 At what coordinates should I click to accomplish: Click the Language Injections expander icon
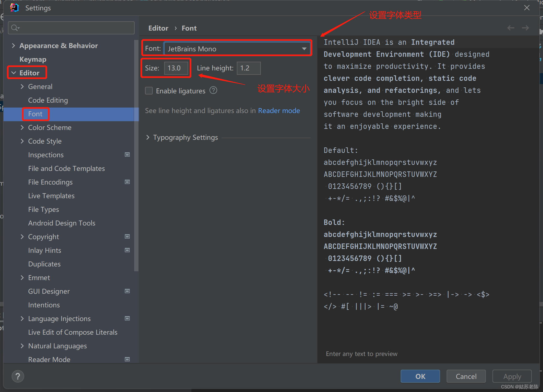[x=22, y=319]
